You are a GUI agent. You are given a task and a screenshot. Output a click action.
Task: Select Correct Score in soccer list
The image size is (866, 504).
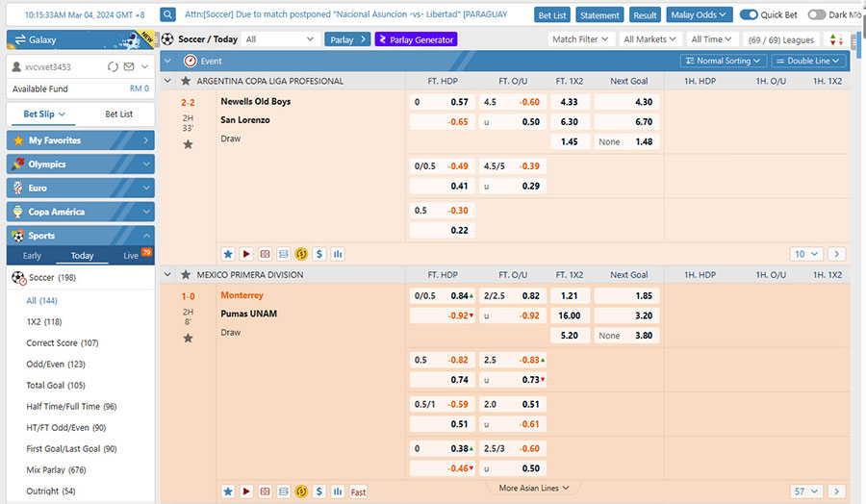coord(63,343)
